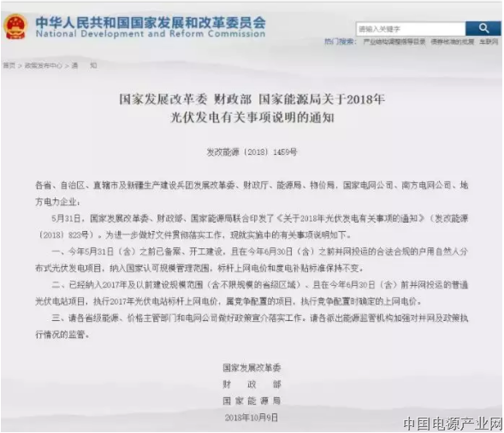Viewport: 504px width, 433px height.
Task: Click the 热门搜索 label
Action: click(x=340, y=41)
